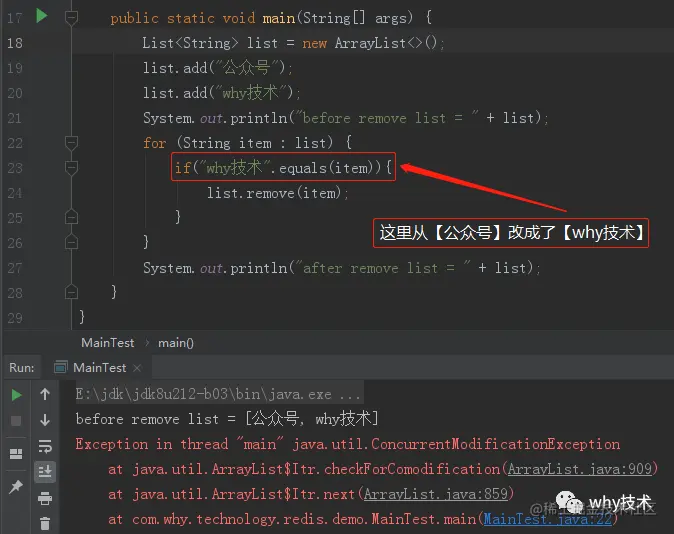Viewport: 674px width, 534px height.
Task: Clear all console output trash icon
Action: pos(45,523)
